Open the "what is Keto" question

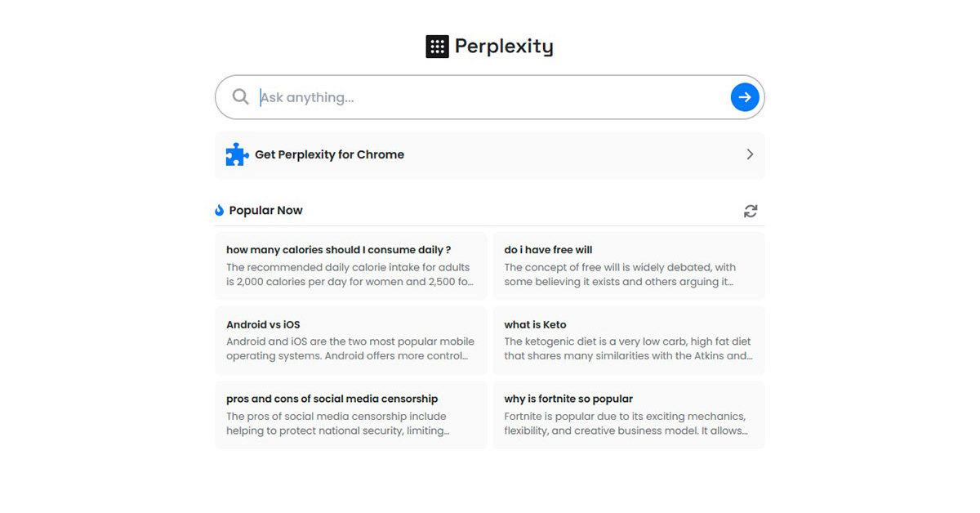point(535,324)
